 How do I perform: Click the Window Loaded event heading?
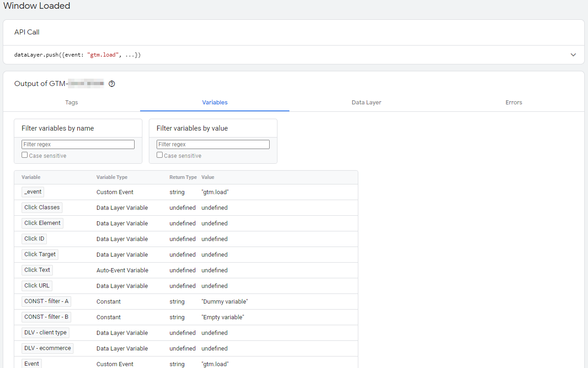(37, 6)
